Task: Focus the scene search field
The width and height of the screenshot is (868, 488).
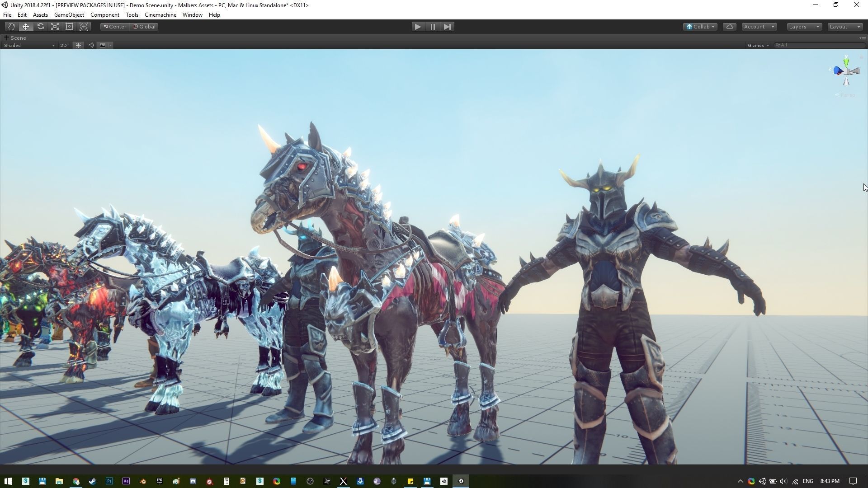Action: pos(819,45)
